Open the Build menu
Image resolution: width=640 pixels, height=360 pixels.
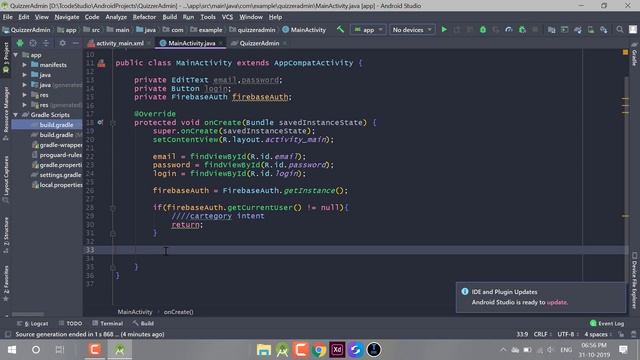tap(169, 17)
